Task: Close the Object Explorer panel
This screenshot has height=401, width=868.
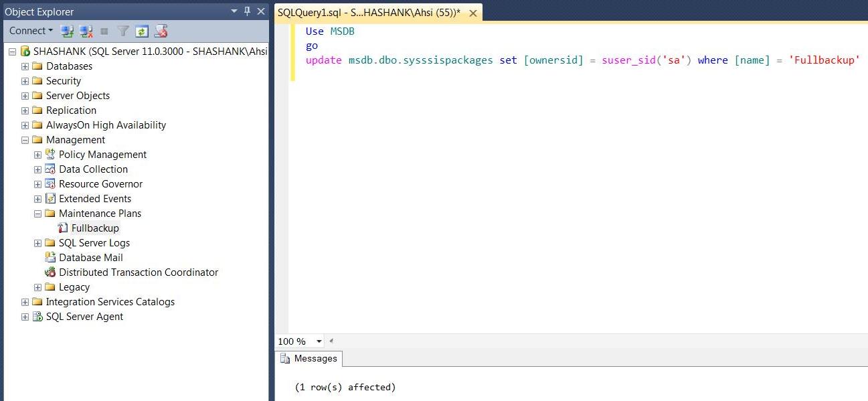Action: 261,11
